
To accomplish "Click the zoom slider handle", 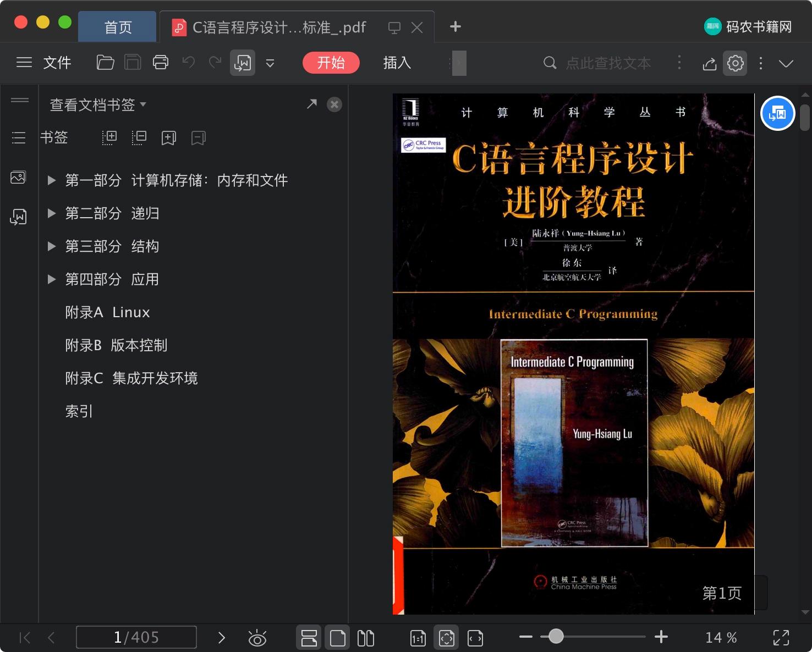I will coord(556,637).
